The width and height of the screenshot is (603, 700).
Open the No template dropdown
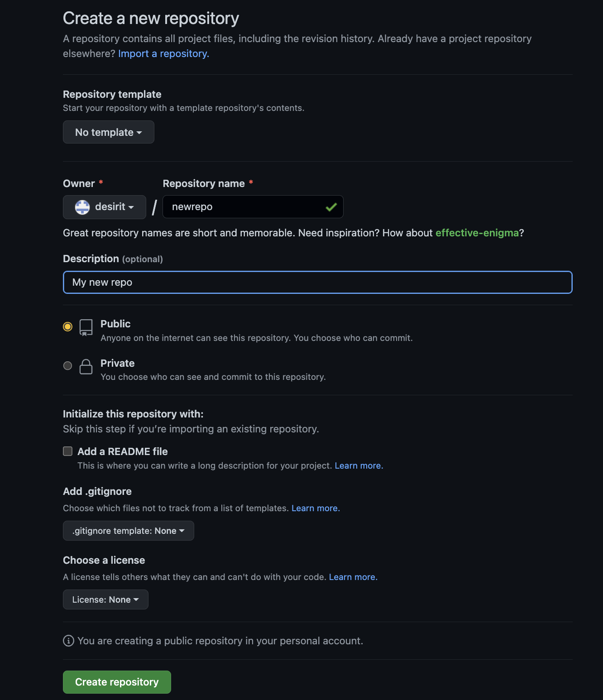point(109,132)
